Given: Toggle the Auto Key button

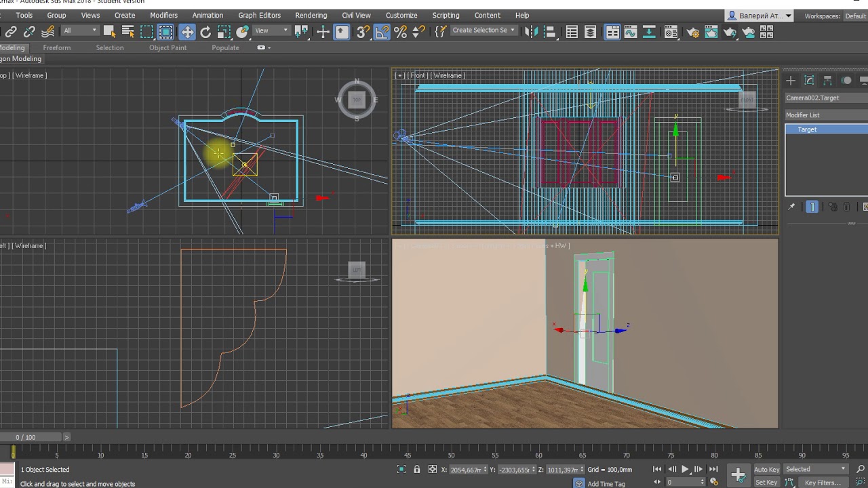Looking at the screenshot, I should click(766, 469).
